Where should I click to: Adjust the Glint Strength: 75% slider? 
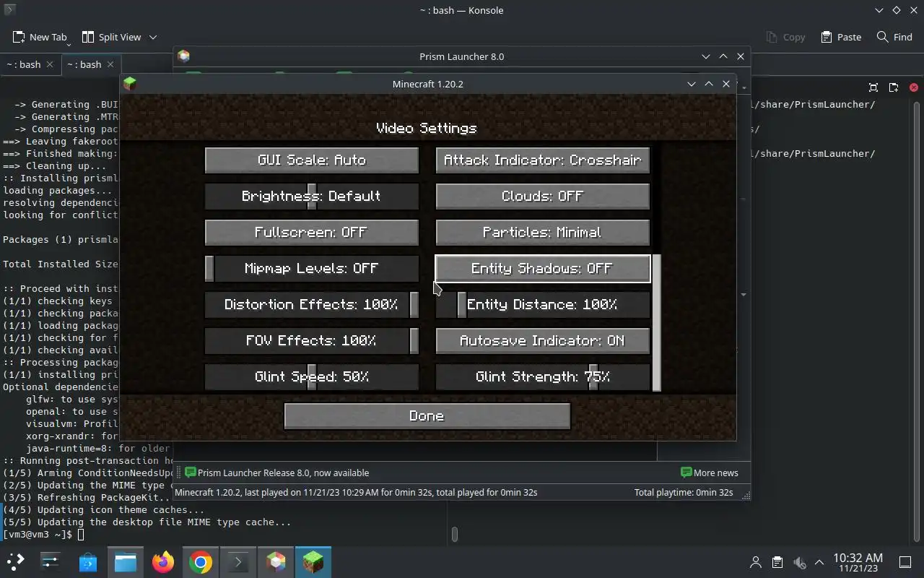(x=543, y=376)
